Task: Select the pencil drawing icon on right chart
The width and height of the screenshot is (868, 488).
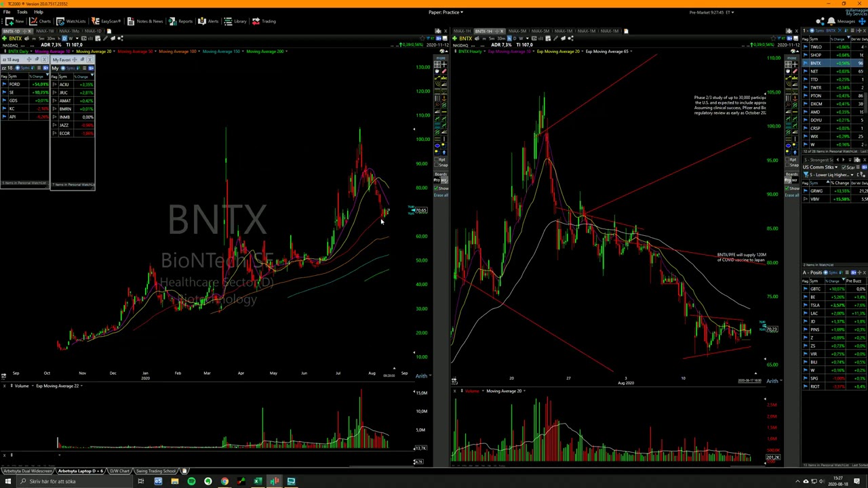Action: tap(555, 39)
